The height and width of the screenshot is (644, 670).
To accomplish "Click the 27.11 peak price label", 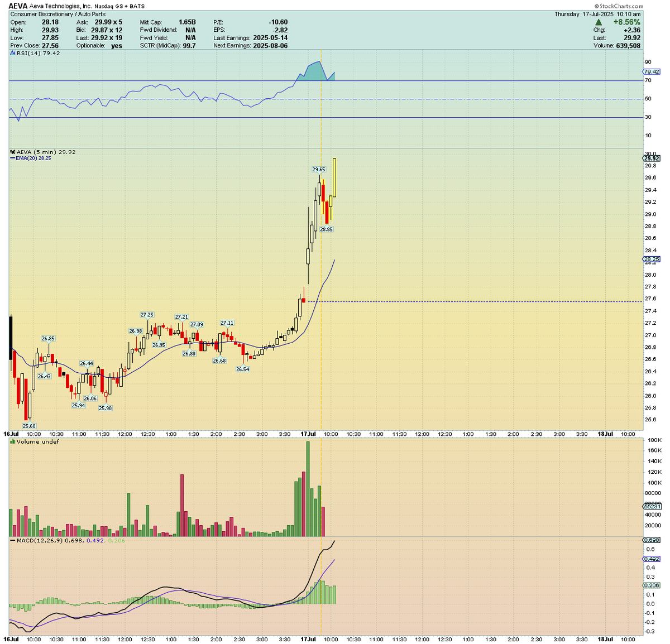I will click(x=227, y=323).
